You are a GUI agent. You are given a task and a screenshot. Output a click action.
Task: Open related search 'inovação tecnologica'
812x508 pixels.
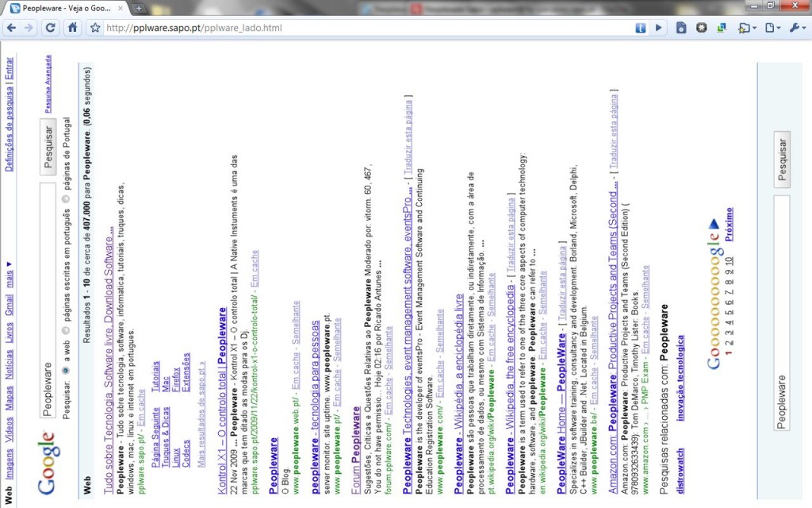pyautogui.click(x=680, y=378)
